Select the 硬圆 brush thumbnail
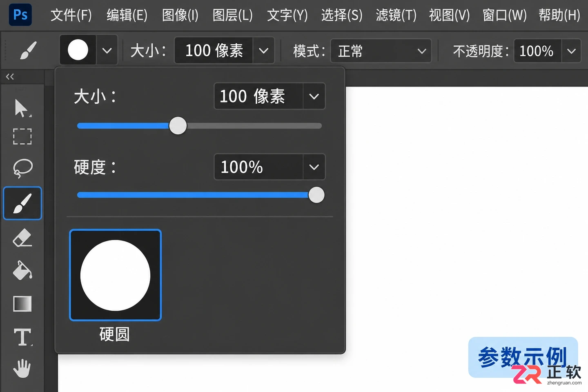Viewport: 588px width, 392px height. [x=116, y=275]
